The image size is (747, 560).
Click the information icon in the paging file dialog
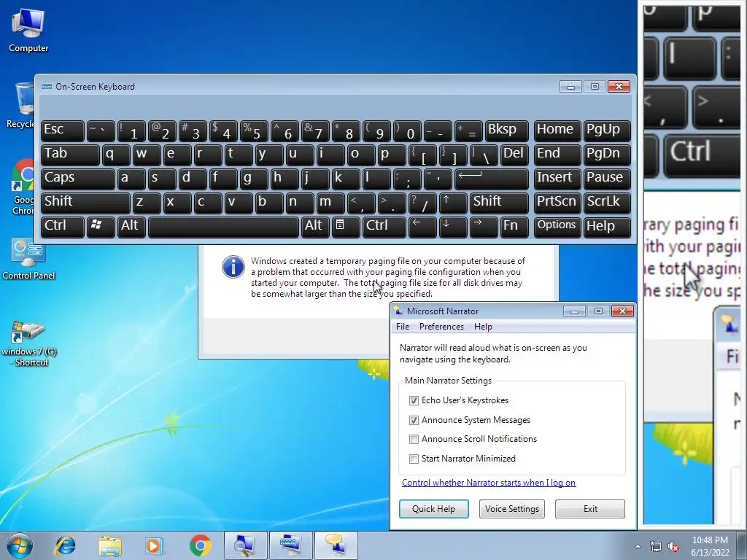[233, 267]
